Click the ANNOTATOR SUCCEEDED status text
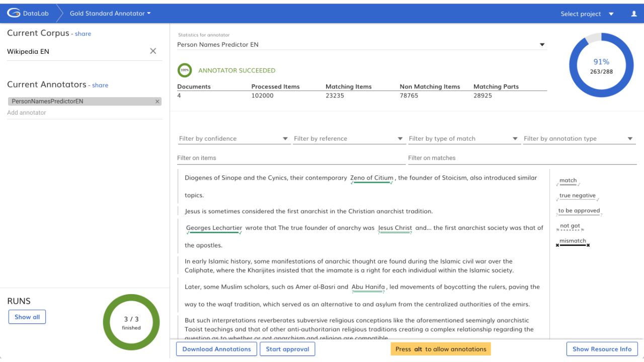This screenshot has width=644, height=362. pyautogui.click(x=237, y=71)
